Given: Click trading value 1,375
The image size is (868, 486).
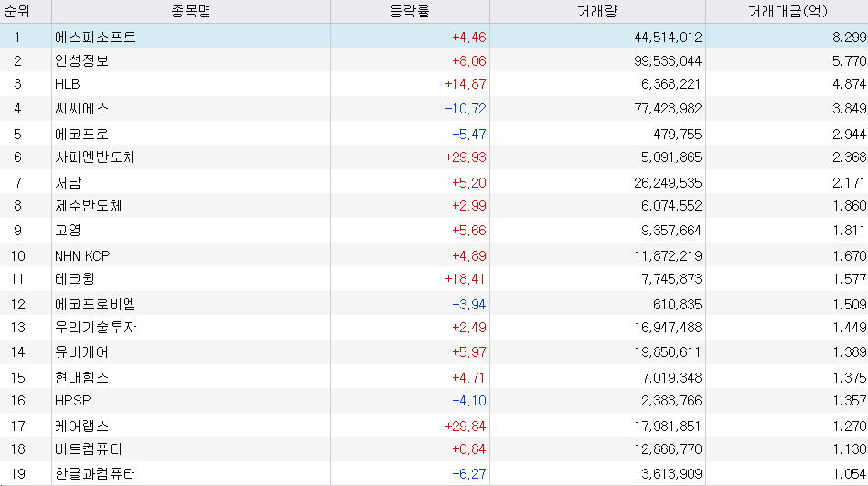Looking at the screenshot, I should [849, 377].
